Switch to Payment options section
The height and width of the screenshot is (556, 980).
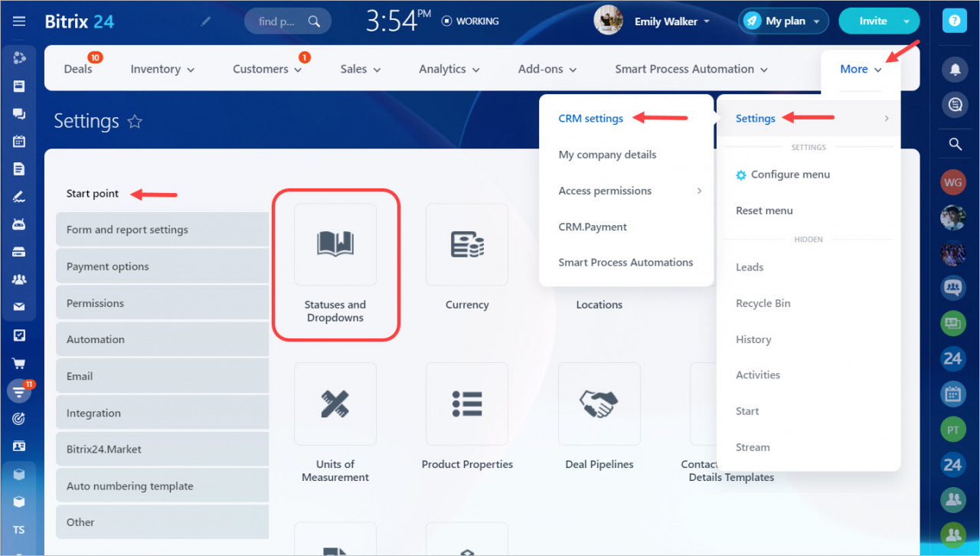click(x=162, y=267)
